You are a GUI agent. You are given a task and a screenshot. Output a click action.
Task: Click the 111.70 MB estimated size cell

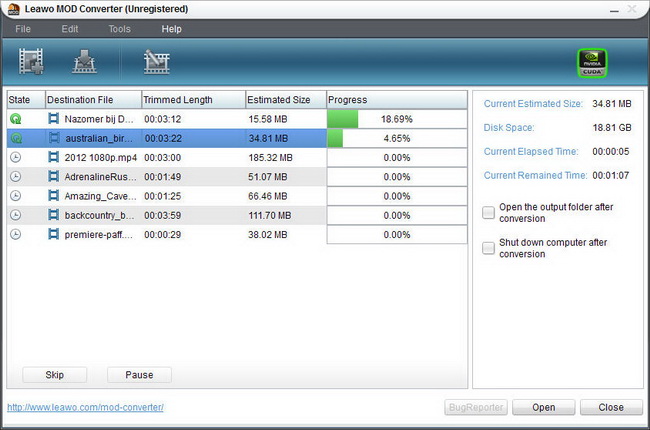tap(269, 215)
